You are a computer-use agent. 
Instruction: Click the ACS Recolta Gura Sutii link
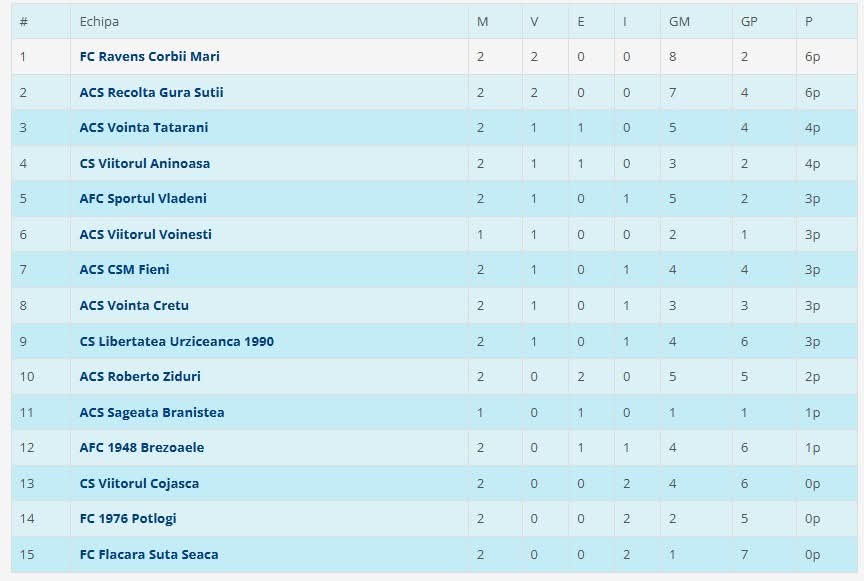click(x=151, y=93)
